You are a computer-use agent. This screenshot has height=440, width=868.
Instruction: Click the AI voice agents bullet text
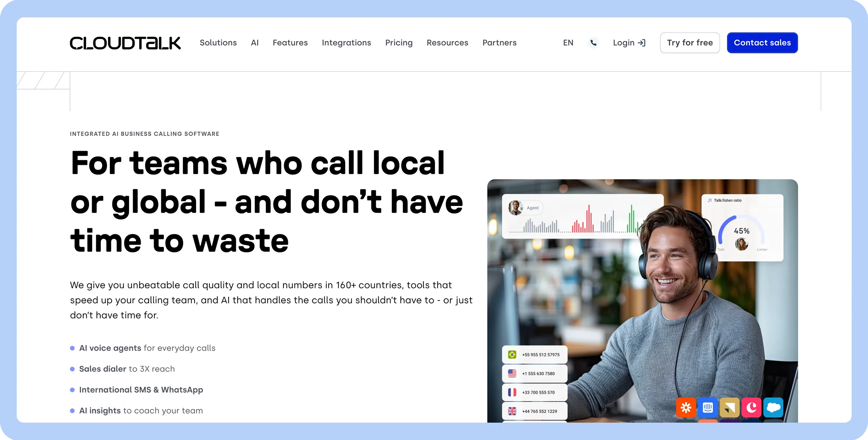pyautogui.click(x=147, y=348)
